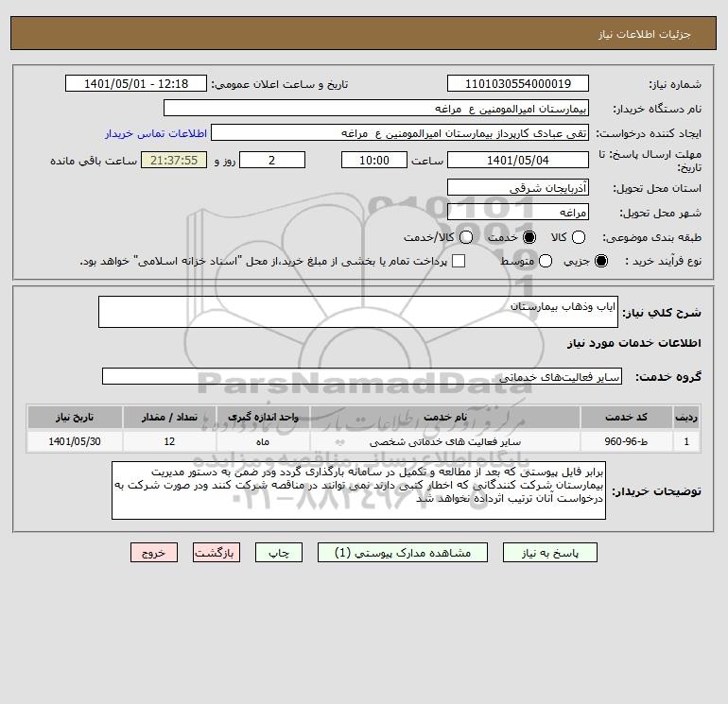
Task: Click the page title جزئیات اطلاعات نیاز
Action: (x=644, y=34)
